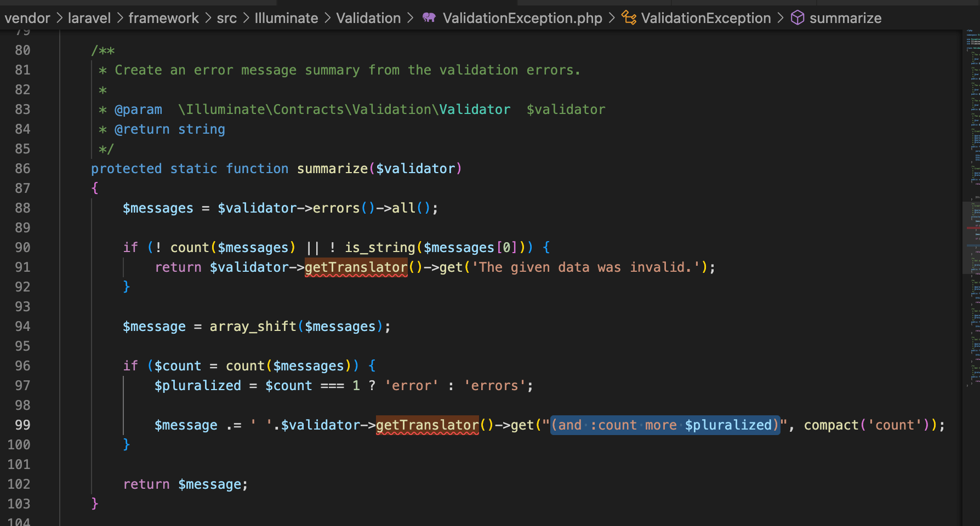980x526 pixels.
Task: Click the '@return' doc tag on line 84
Action: (142, 129)
